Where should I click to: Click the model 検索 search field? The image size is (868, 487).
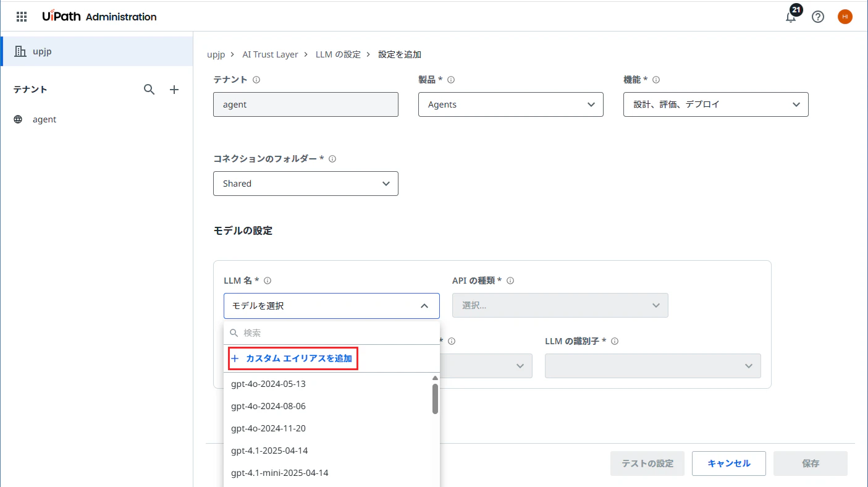[332, 332]
